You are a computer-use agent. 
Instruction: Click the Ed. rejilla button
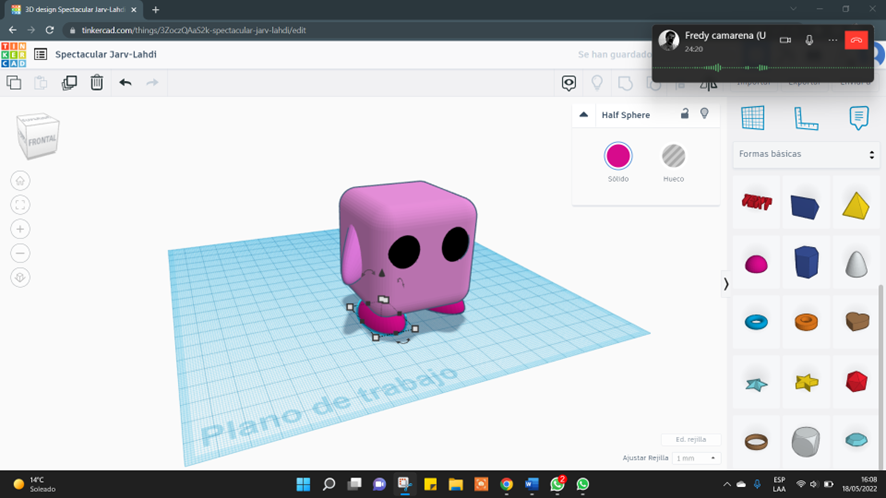coord(691,439)
